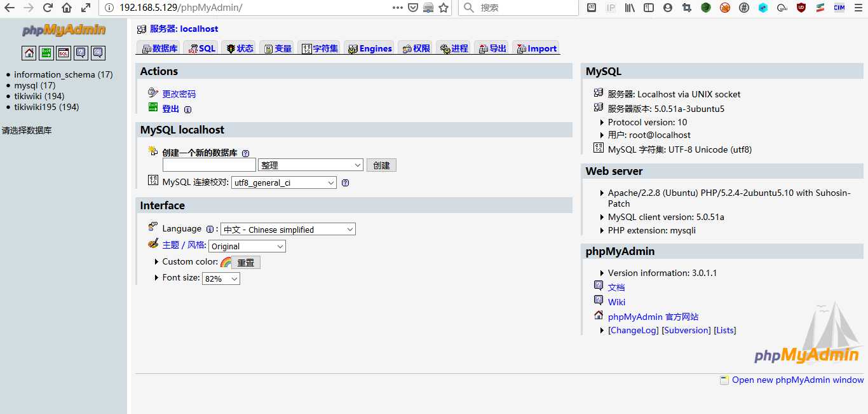Open phpMyAdmin documentation icon in sidebar
This screenshot has width=868, height=414.
[x=81, y=53]
